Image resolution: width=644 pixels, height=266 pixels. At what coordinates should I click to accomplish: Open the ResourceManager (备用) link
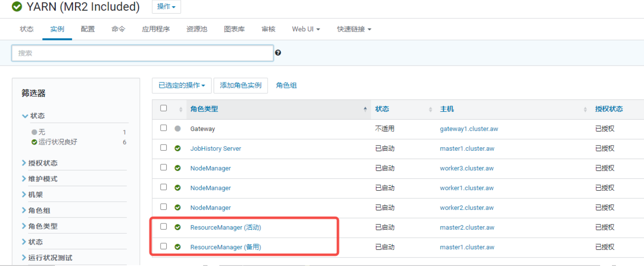tap(225, 247)
